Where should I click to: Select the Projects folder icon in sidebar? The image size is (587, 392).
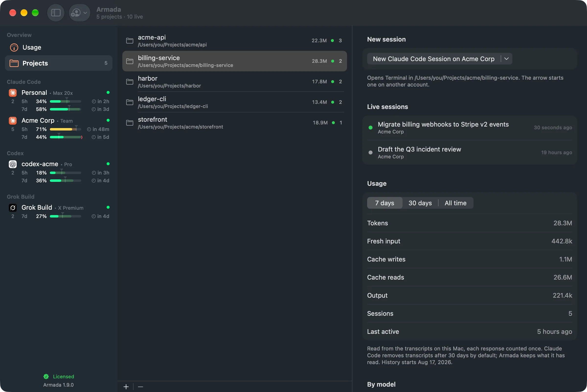tap(14, 63)
